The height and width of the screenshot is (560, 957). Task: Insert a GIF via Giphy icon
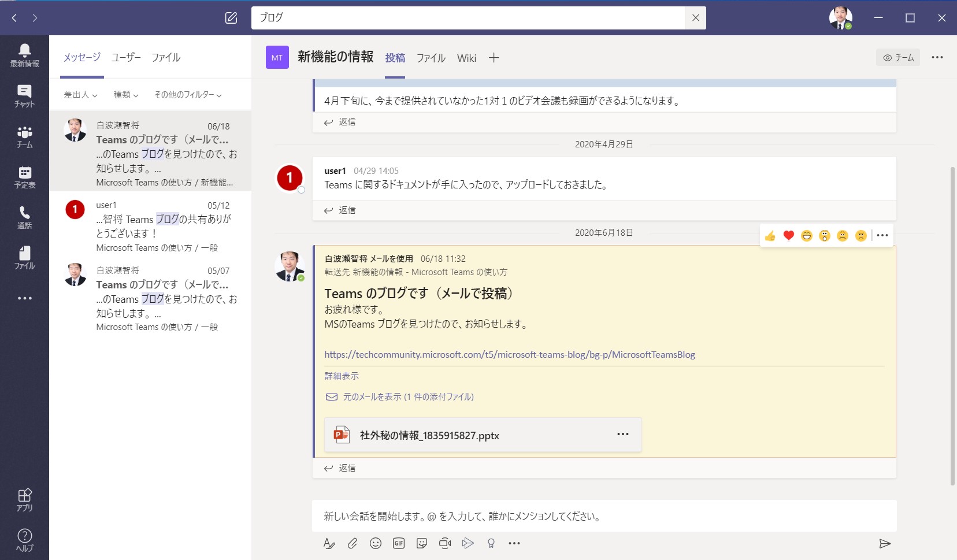399,543
